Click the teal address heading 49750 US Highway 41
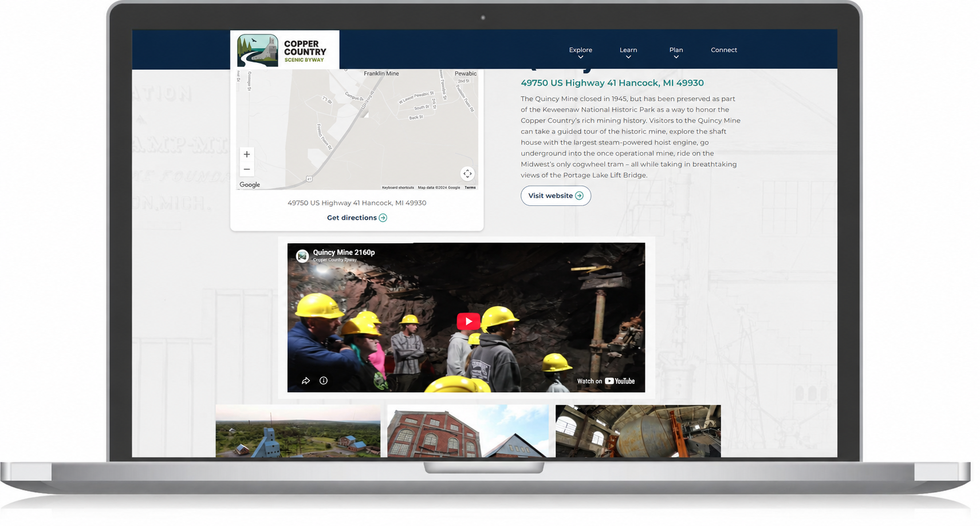 (612, 83)
